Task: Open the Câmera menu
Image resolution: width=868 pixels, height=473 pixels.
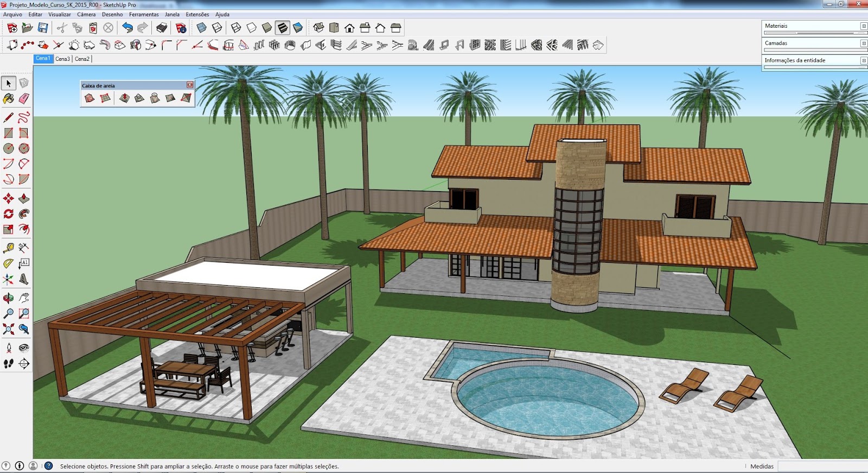Action: (86, 15)
